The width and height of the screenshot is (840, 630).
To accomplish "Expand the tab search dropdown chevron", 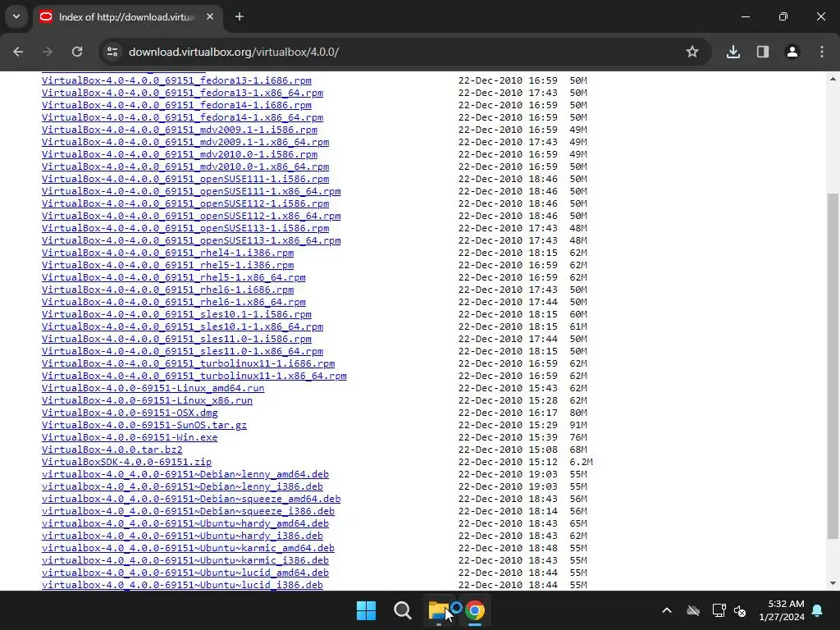I will point(16,16).
